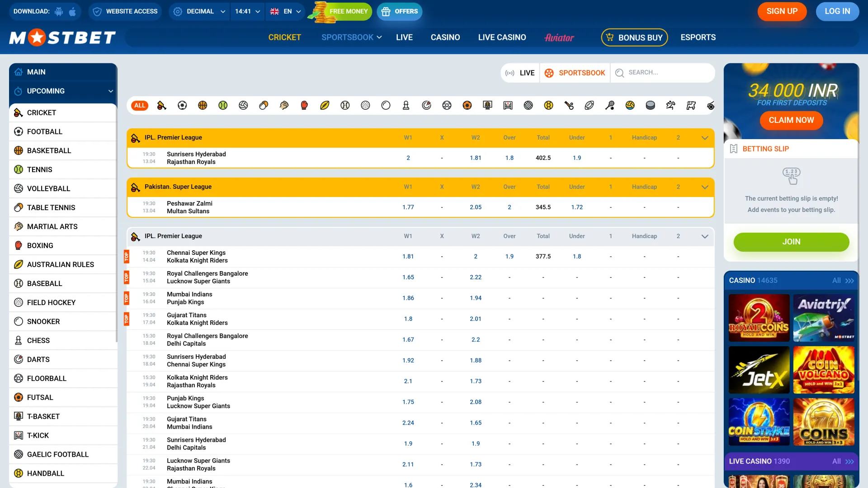Select W2 odds 2.22 for Lucknow Super Giants
868x488 pixels.
click(476, 277)
